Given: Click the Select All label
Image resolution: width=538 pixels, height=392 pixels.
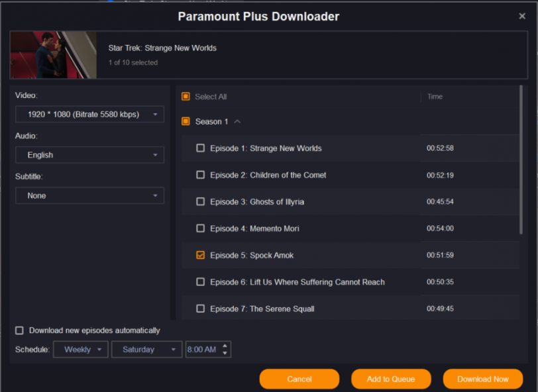Looking at the screenshot, I should point(211,97).
